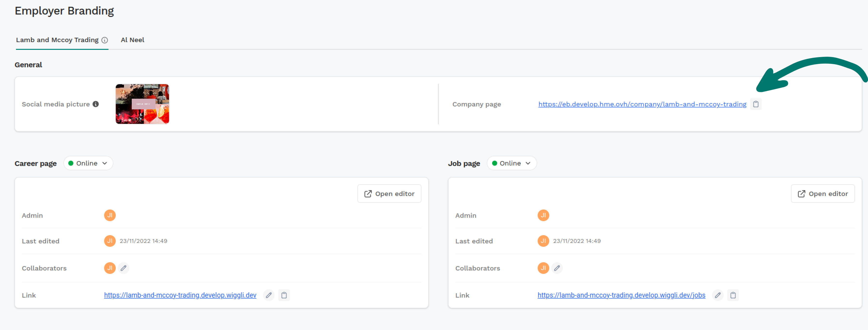Open editor for the Job page
The width and height of the screenshot is (868, 330).
pyautogui.click(x=822, y=194)
